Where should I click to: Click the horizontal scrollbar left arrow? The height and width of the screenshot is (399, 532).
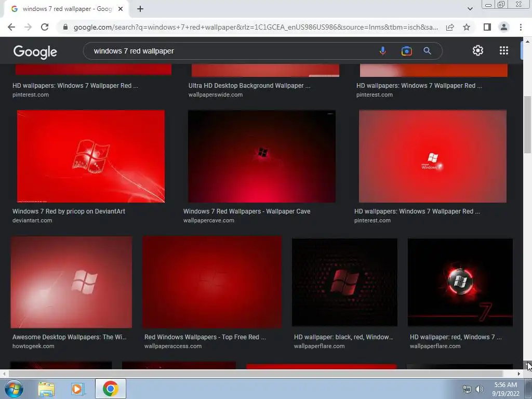coord(4,374)
